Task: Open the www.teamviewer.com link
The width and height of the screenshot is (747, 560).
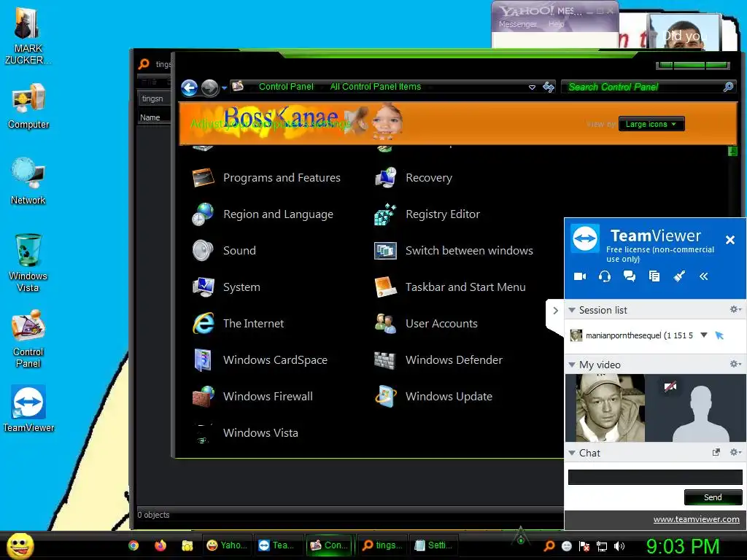Action: tap(696, 519)
